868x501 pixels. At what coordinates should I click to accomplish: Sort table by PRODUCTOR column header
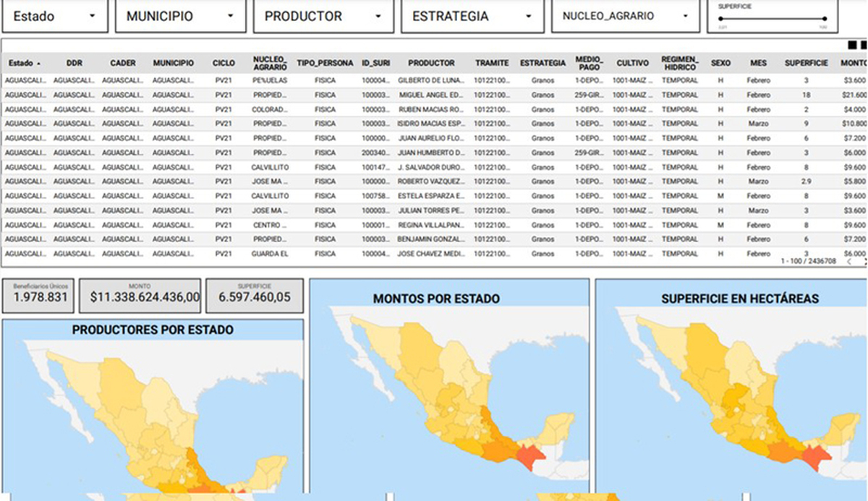431,64
